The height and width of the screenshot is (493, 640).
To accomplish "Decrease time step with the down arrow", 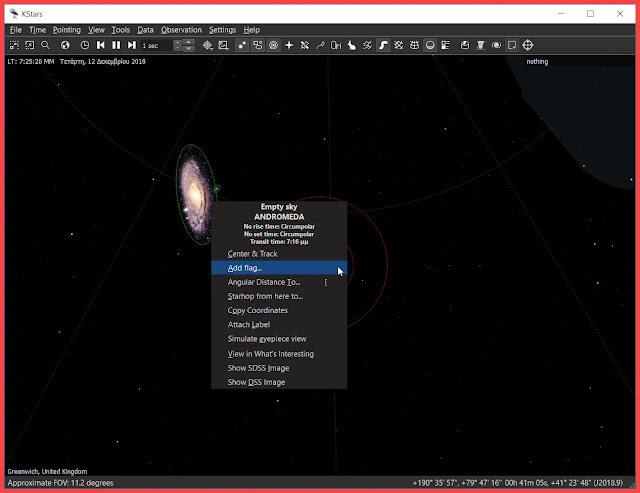I will point(189,49).
